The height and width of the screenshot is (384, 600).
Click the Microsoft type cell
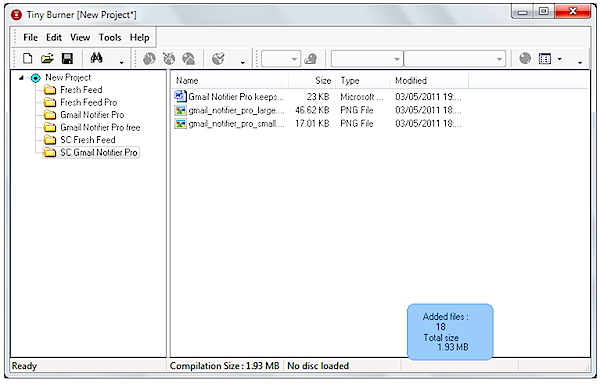tap(361, 97)
